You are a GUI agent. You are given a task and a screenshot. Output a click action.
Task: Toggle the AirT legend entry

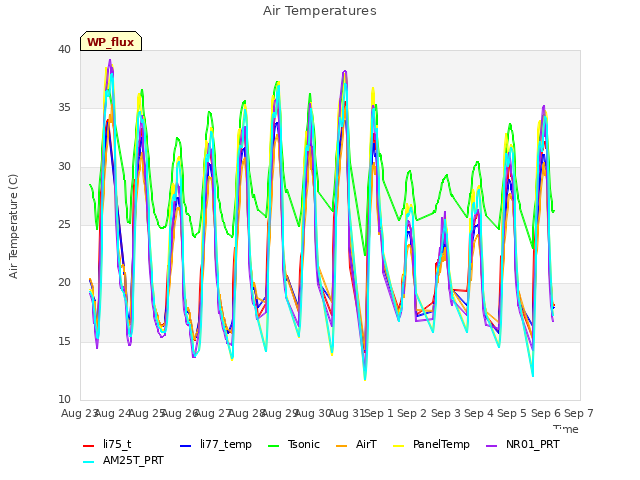(x=356, y=444)
